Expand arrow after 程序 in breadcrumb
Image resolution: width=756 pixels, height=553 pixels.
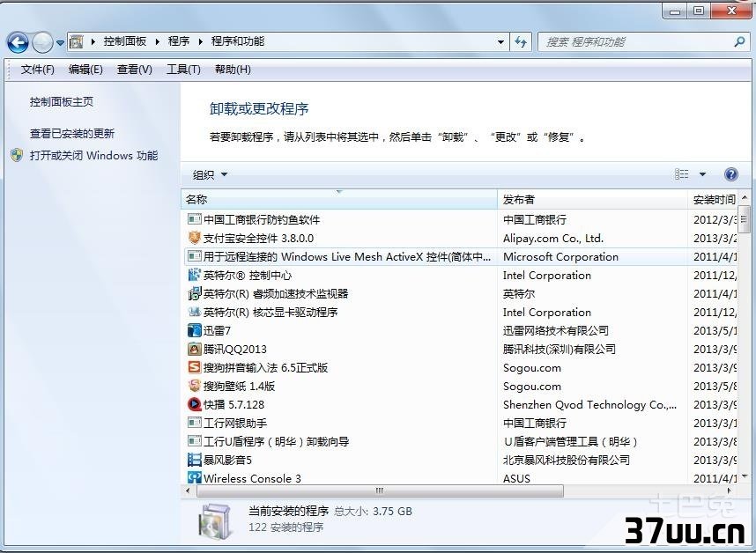[201, 42]
